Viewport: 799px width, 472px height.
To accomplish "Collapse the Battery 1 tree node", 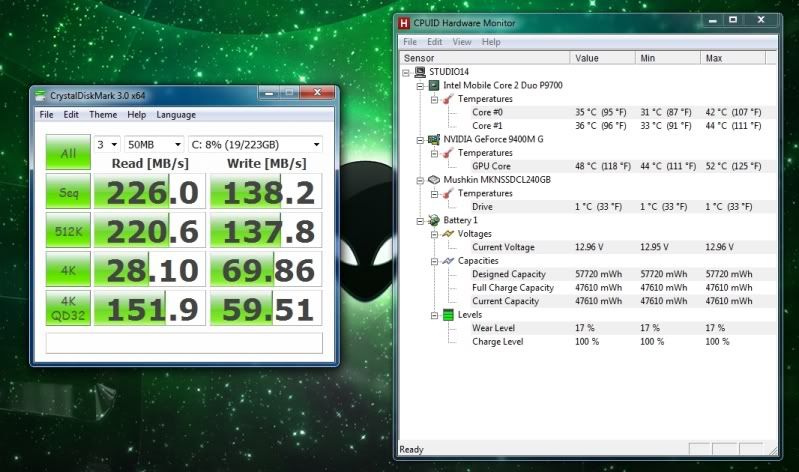I will 420,220.
